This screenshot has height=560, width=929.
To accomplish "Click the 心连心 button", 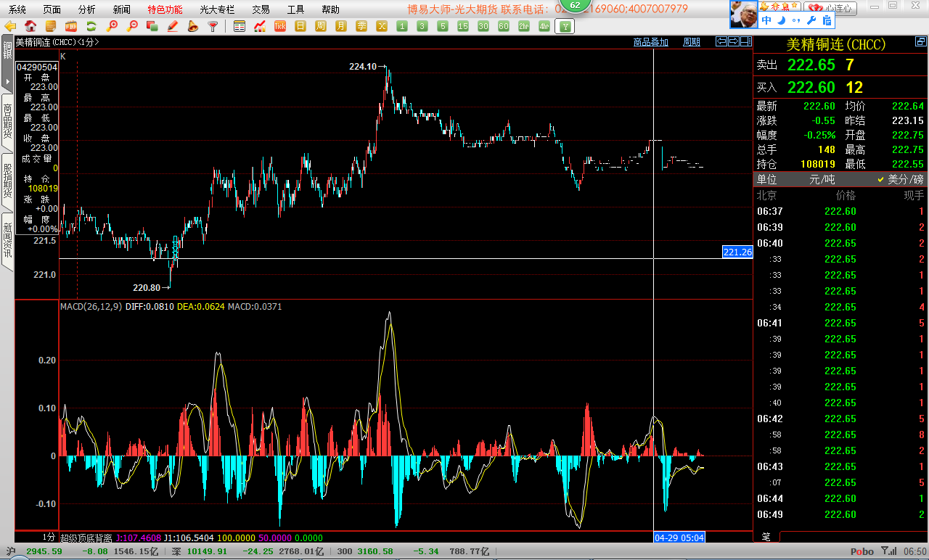I will pyautogui.click(x=831, y=9).
